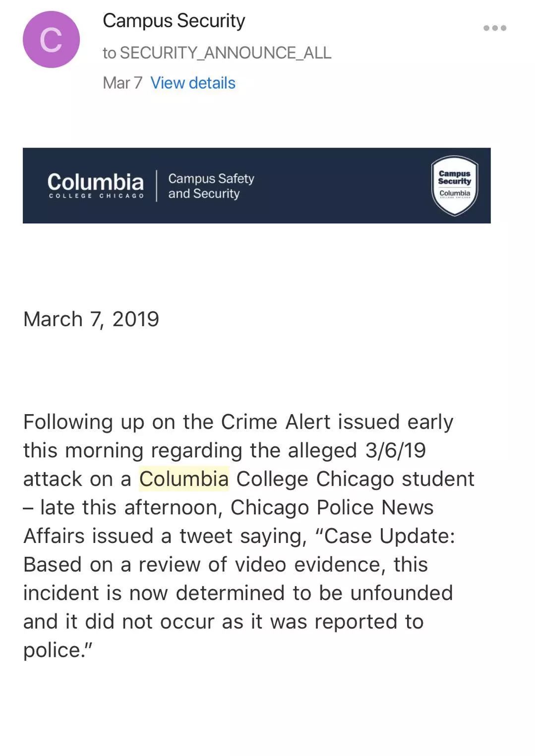This screenshot has width=535, height=756.
Task: Tap the purple C sender avatar
Action: [x=52, y=40]
